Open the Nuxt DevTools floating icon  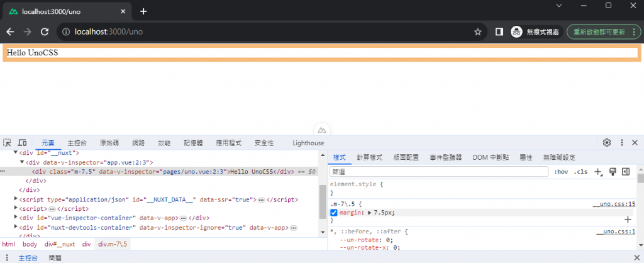[x=322, y=130]
